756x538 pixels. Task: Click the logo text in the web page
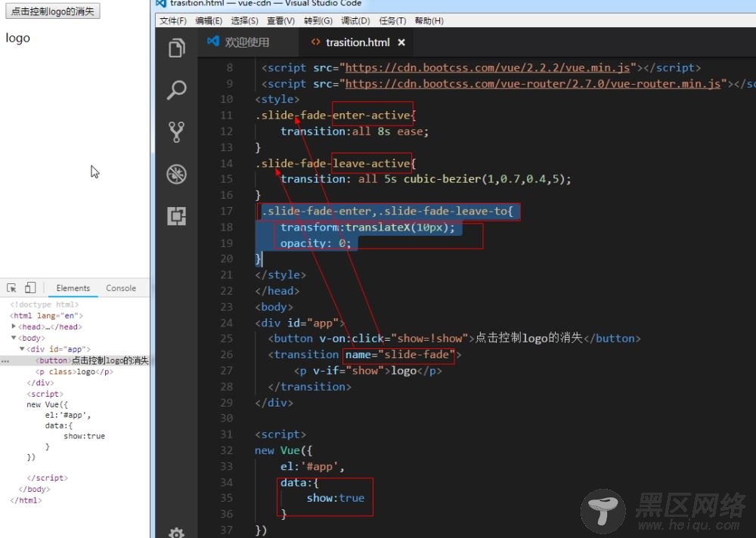pyautogui.click(x=18, y=38)
